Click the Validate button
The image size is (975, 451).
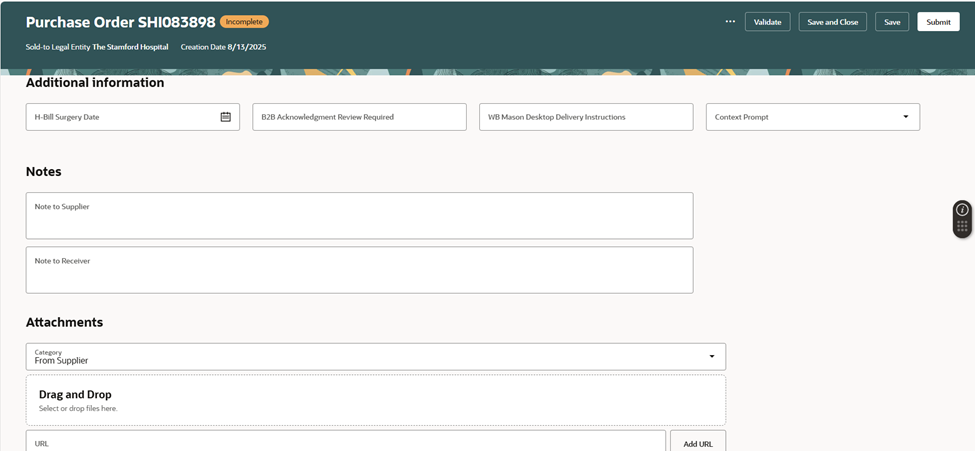[x=767, y=22]
